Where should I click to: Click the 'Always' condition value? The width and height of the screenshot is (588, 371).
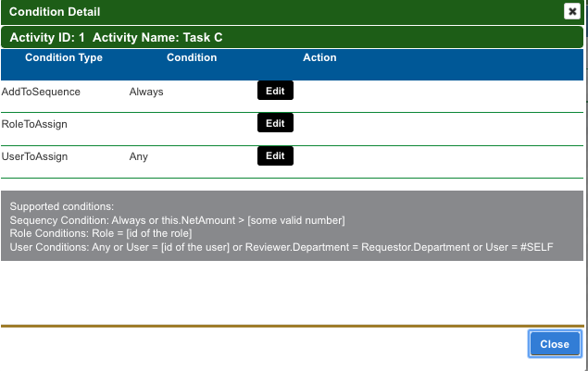pos(146,92)
